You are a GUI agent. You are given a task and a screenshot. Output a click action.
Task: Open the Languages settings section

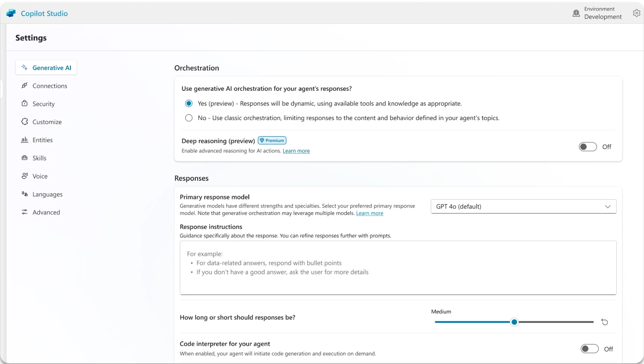(x=47, y=194)
